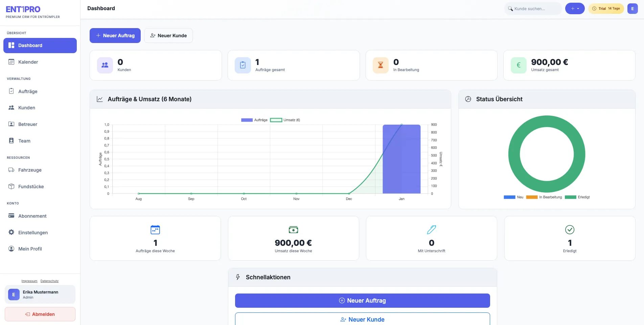Select the Aufträge clipboard icon
Image resolution: width=644 pixels, height=325 pixels.
point(11,91)
